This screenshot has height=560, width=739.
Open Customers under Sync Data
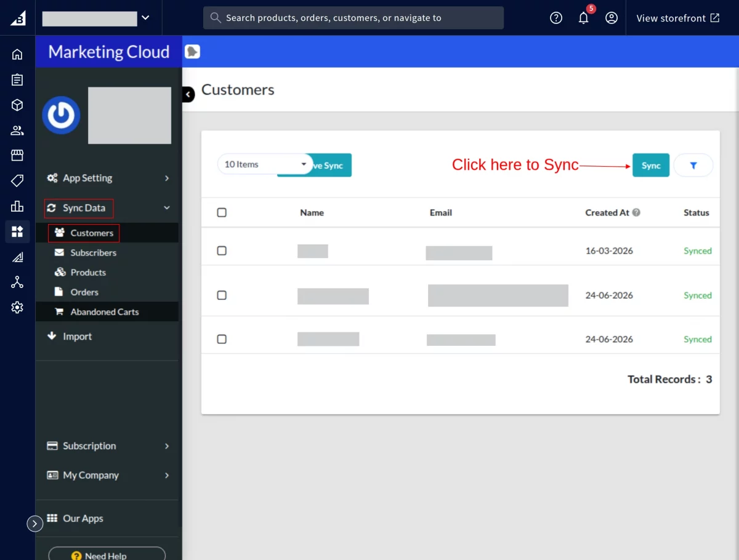pyautogui.click(x=92, y=233)
